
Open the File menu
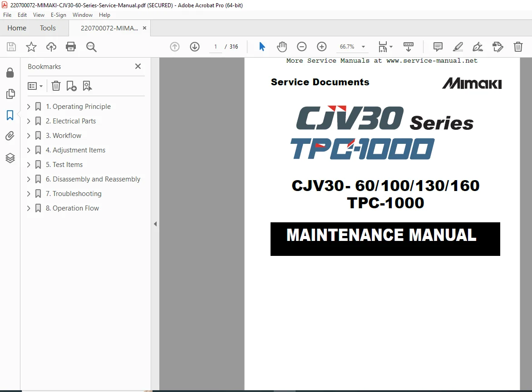pos(7,15)
